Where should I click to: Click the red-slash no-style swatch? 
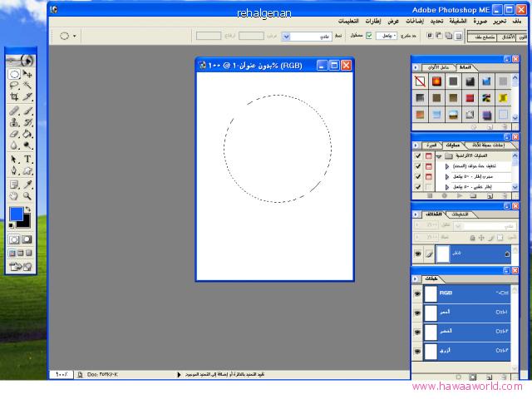(421, 81)
